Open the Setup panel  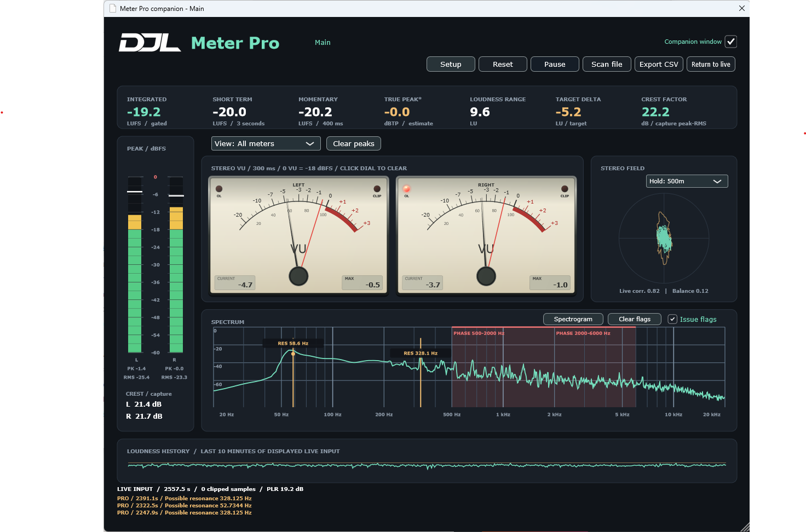[451, 64]
